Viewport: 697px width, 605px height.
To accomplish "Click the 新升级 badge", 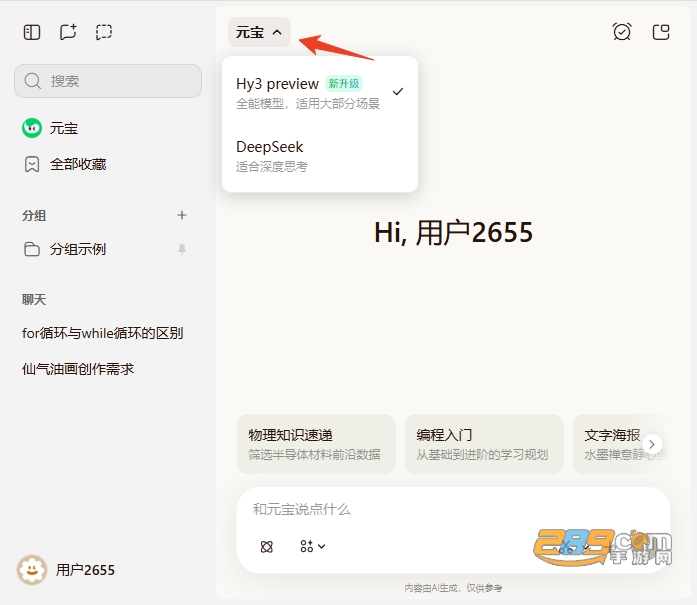I will [344, 84].
